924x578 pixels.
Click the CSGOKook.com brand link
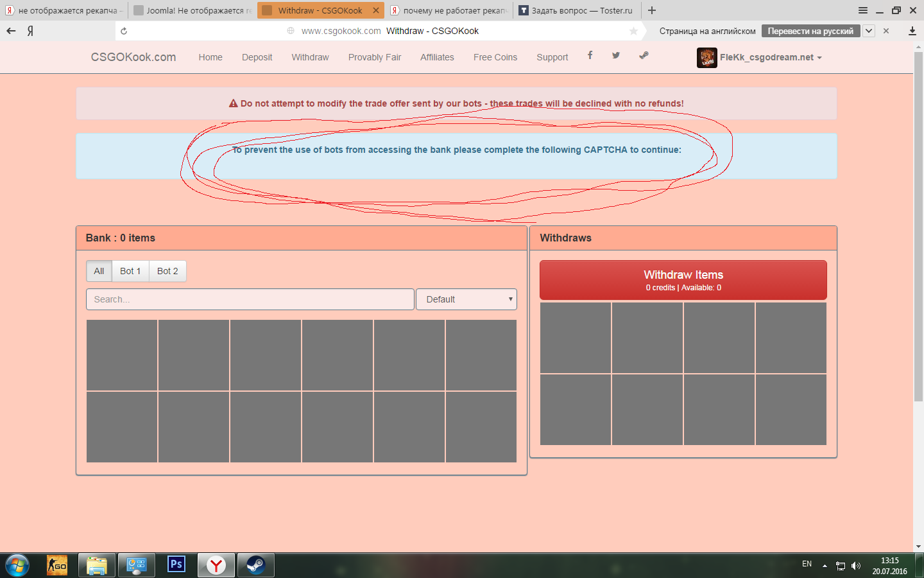(133, 57)
